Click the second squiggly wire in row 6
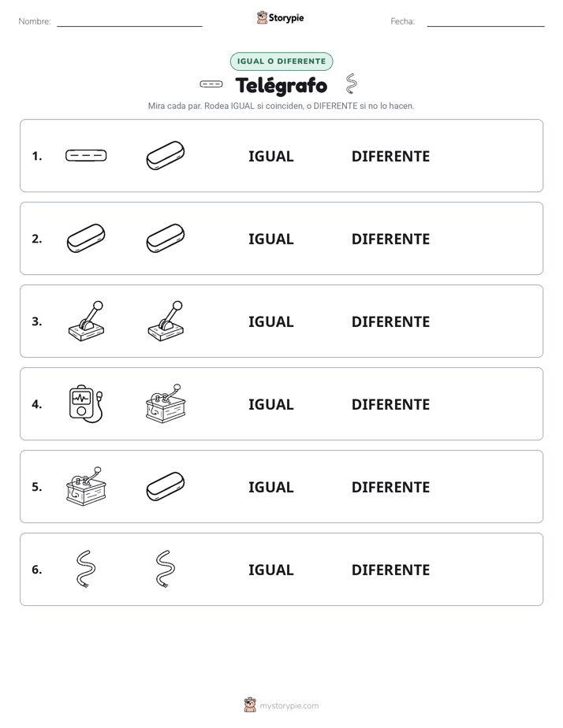 (x=166, y=569)
